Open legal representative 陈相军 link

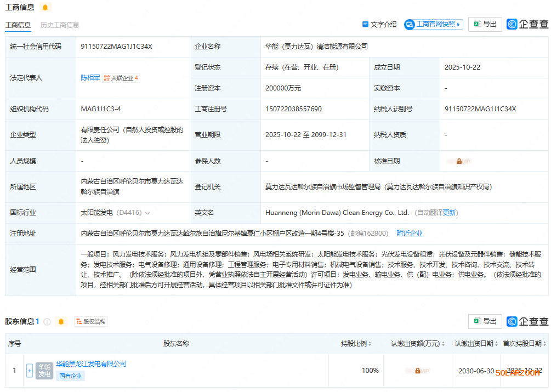pos(90,78)
